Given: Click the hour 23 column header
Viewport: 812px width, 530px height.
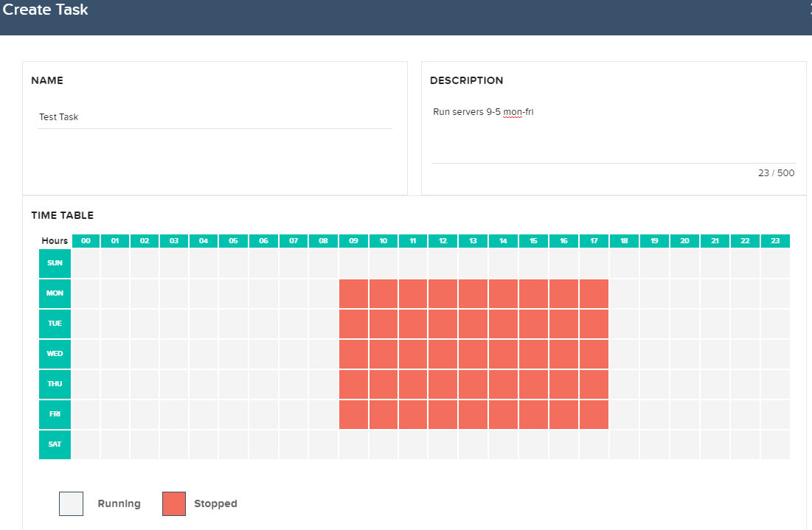Looking at the screenshot, I should tap(775, 241).
